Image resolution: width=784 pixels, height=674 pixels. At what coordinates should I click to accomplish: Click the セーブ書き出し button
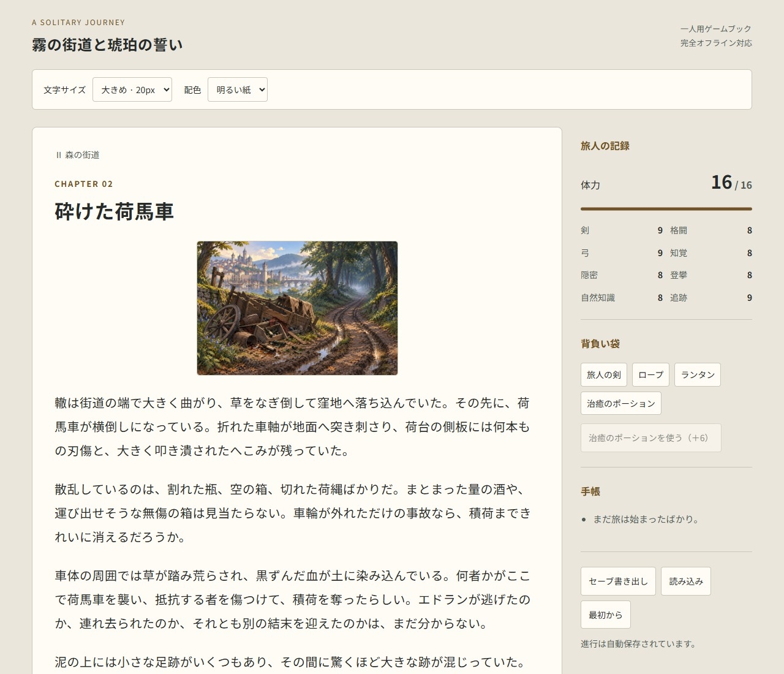[x=618, y=581]
